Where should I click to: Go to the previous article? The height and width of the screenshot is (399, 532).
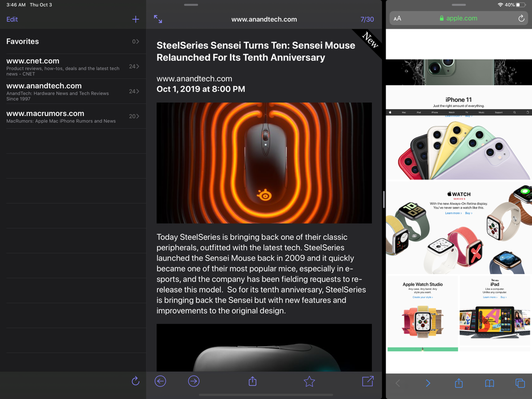(x=160, y=381)
